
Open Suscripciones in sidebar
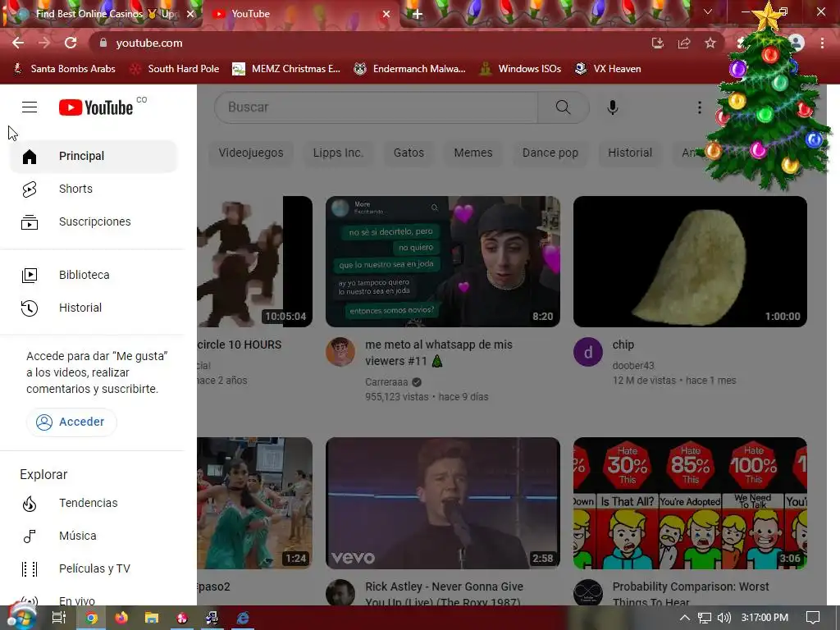[94, 221]
